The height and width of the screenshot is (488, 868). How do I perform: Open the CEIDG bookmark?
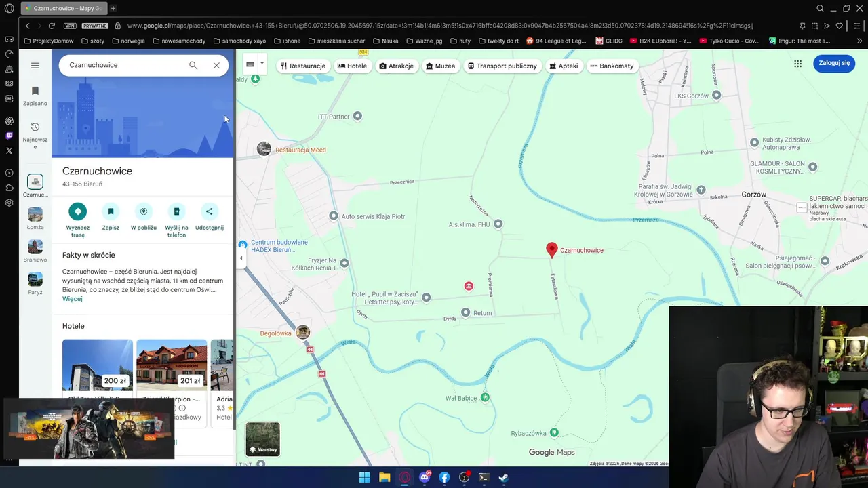[609, 41]
